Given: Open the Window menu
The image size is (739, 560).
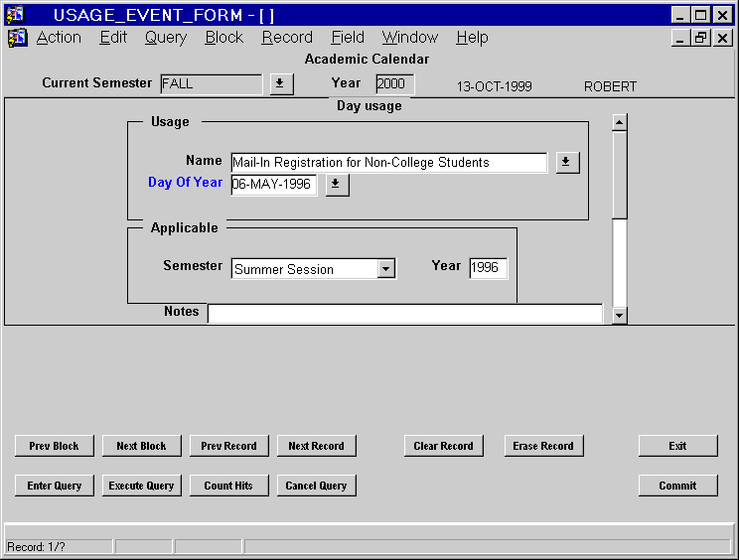Looking at the screenshot, I should click(x=410, y=38).
